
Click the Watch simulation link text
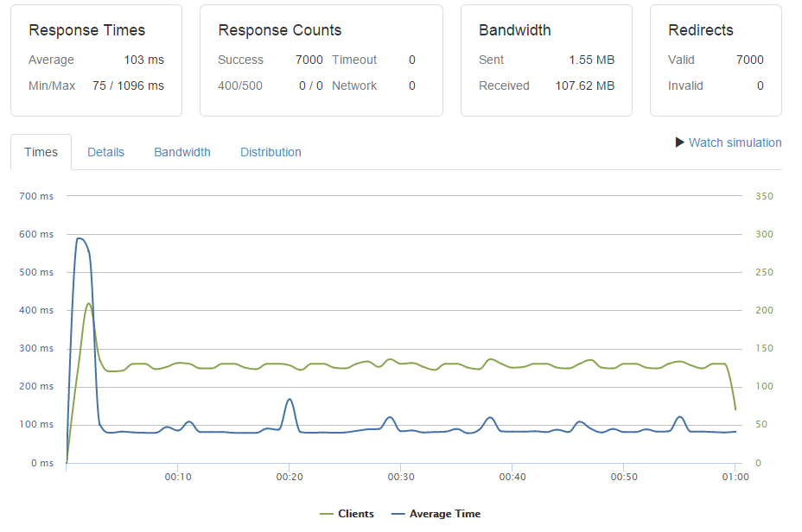735,142
